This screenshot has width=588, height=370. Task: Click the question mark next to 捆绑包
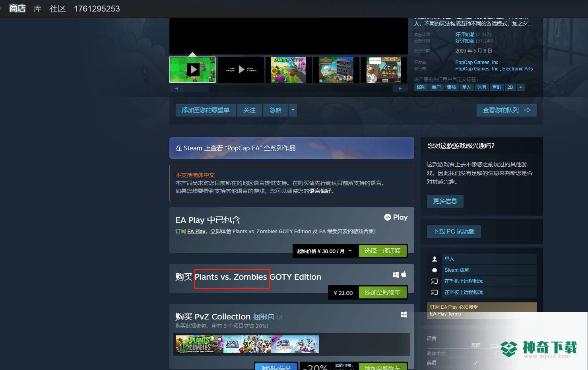279,317
